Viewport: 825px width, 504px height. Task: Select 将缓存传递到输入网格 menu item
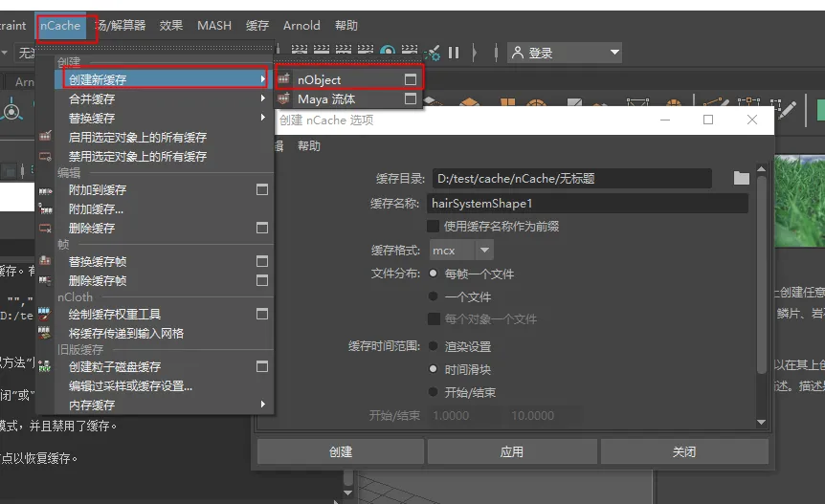coord(125,334)
